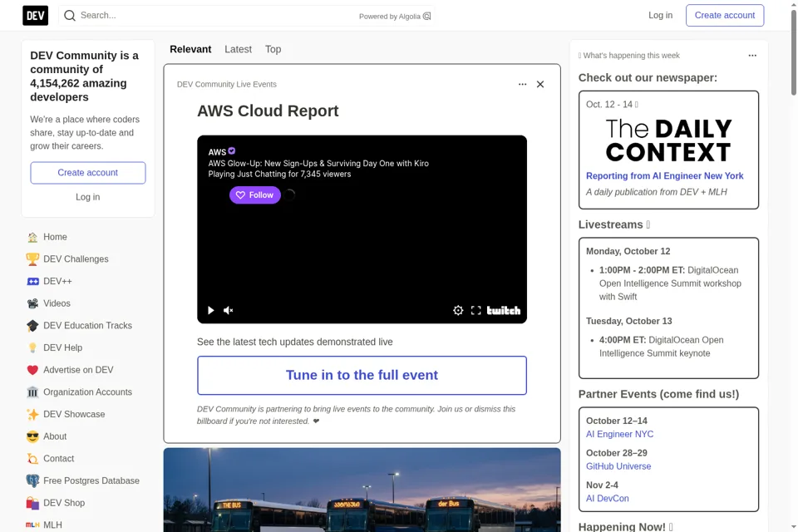Open billboard three-dot options menu
This screenshot has width=798, height=532.
pos(522,84)
